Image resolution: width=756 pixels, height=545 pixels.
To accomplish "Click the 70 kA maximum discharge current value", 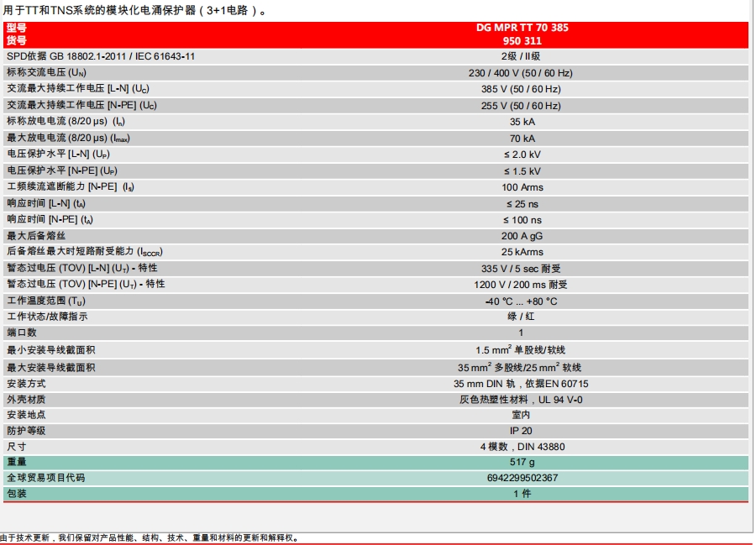I will coord(522,139).
